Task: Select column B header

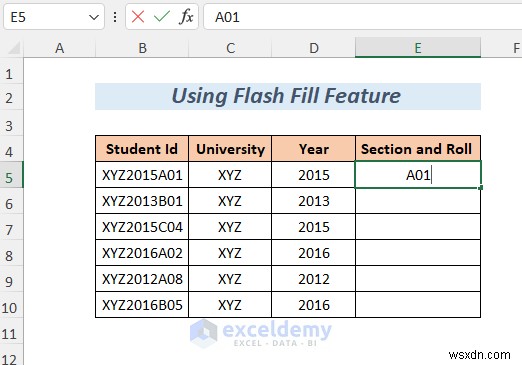Action: (142, 48)
